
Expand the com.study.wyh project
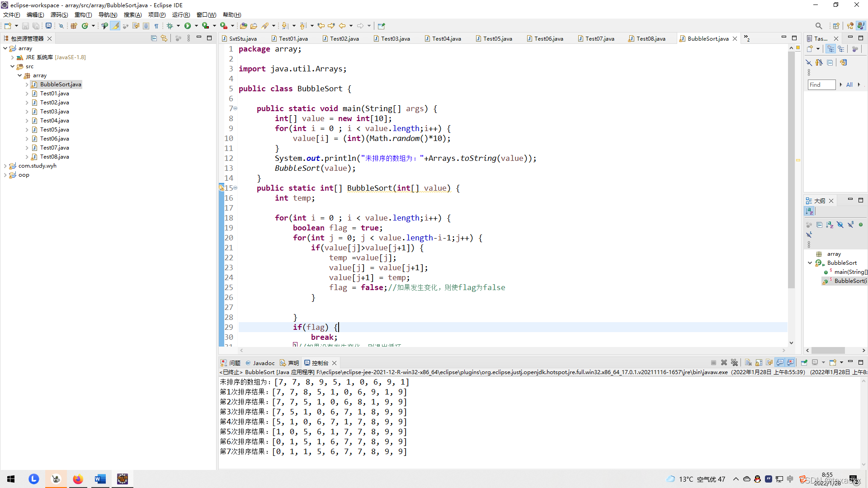5,166
